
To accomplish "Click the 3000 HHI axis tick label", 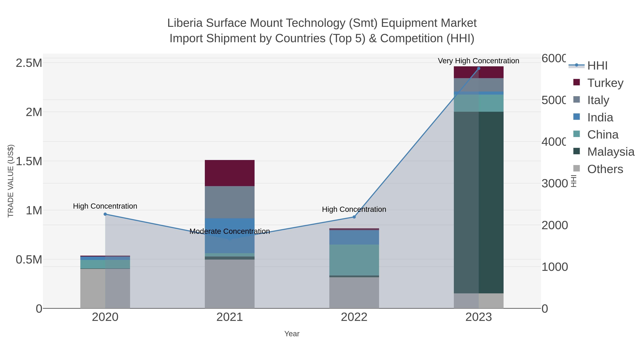I will (x=555, y=184).
